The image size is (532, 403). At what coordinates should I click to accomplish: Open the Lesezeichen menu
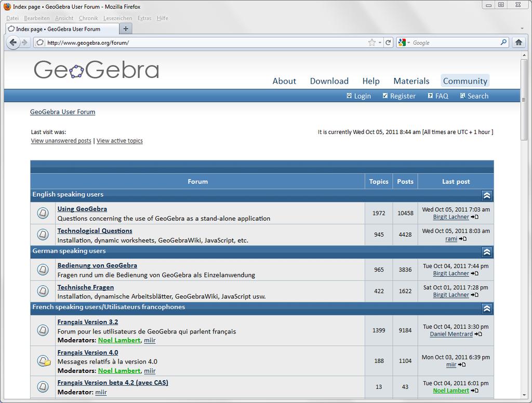tap(117, 18)
